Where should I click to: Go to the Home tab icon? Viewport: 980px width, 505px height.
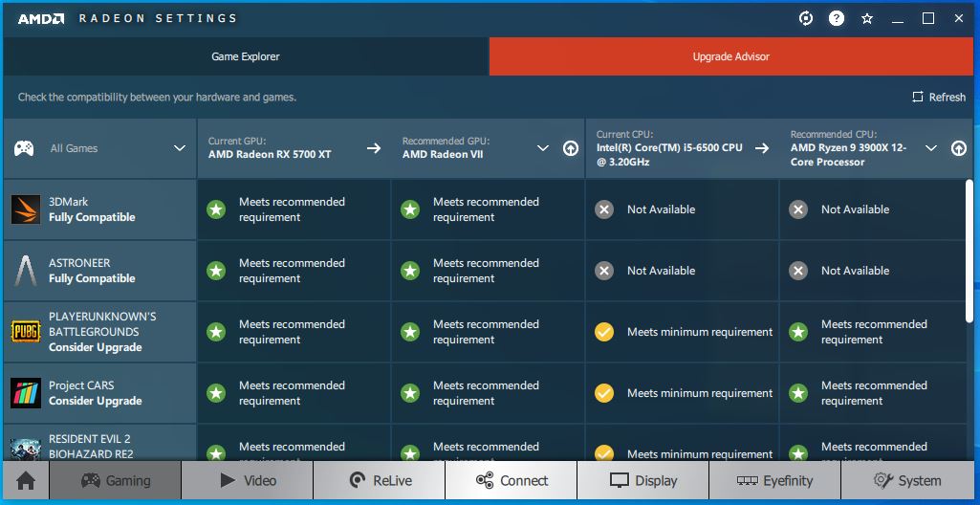click(x=26, y=481)
